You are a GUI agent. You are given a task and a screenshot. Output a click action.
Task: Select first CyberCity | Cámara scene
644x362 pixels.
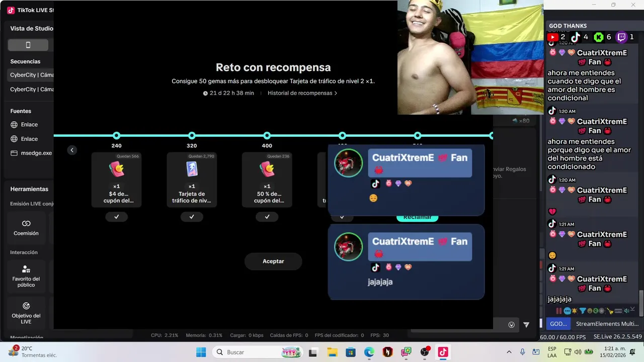click(32, 75)
